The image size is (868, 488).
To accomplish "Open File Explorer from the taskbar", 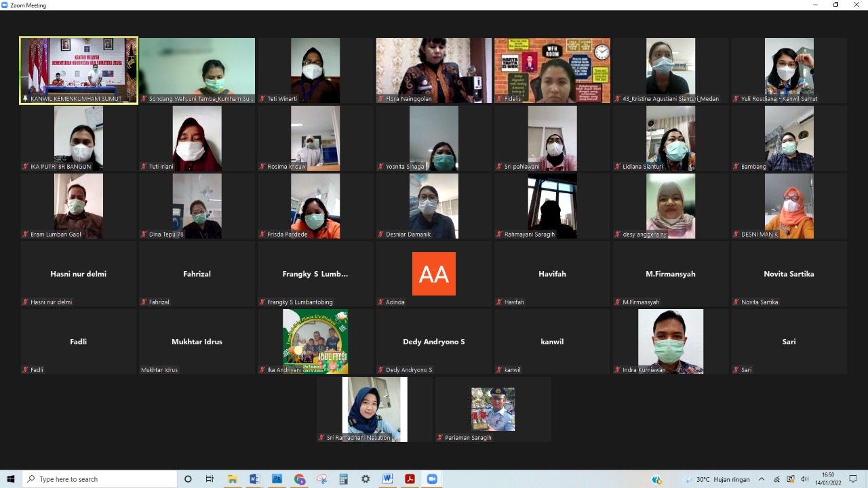I will click(x=232, y=479).
